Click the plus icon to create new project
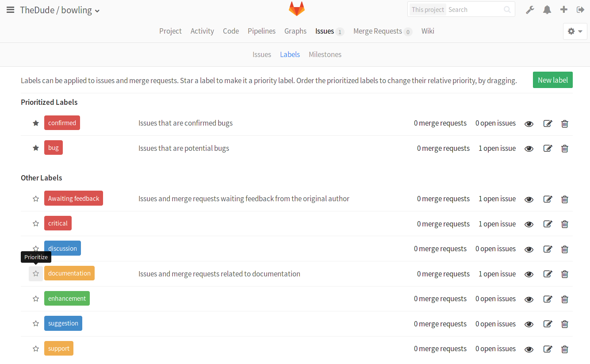 (564, 10)
